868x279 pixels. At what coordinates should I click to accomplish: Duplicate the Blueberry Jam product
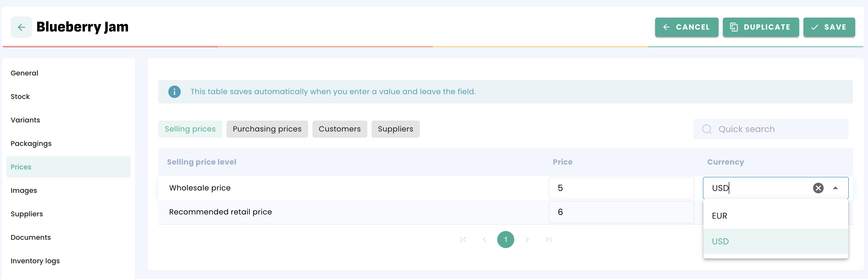click(761, 27)
